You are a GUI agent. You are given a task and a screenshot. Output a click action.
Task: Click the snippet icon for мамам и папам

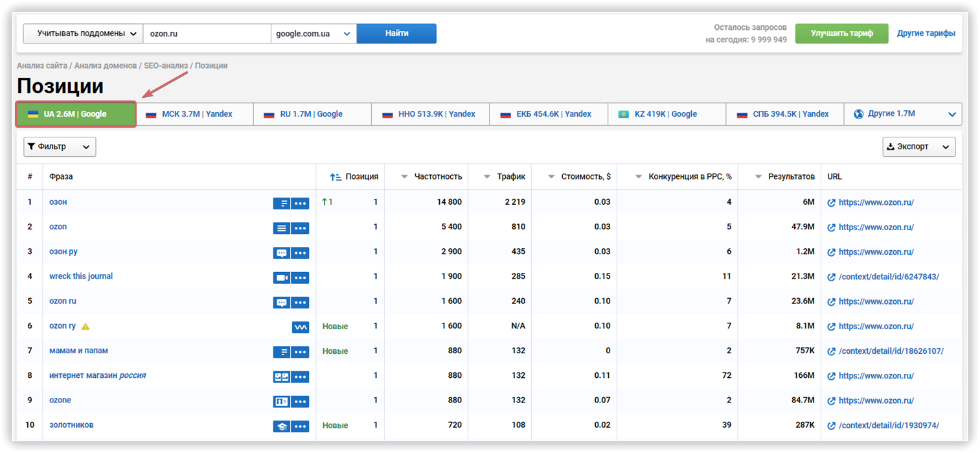(281, 352)
